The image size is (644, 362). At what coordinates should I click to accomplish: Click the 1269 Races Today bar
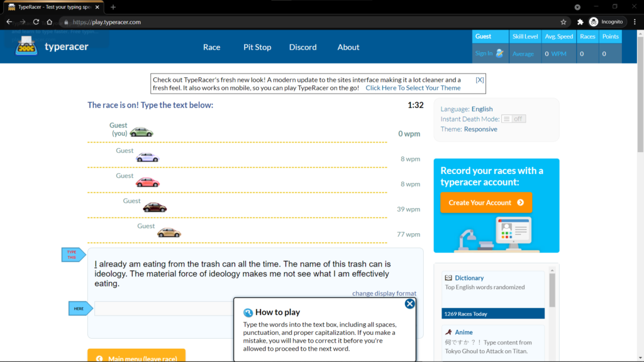pyautogui.click(x=493, y=314)
